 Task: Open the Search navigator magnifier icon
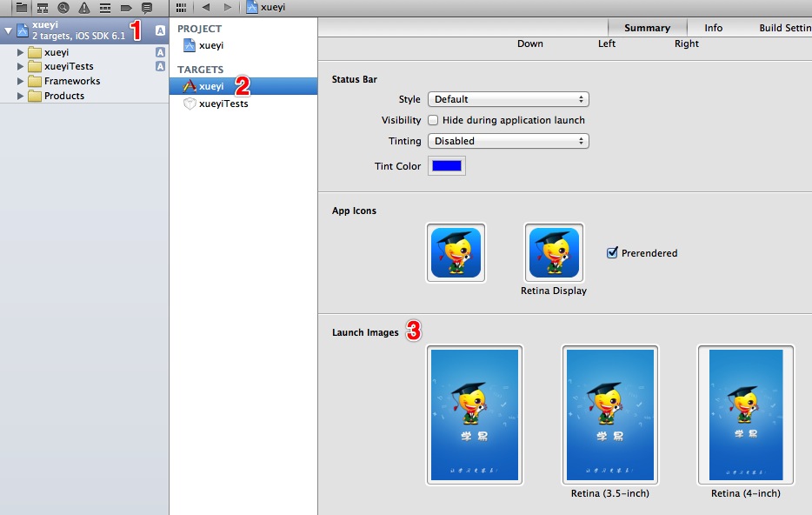click(63, 7)
